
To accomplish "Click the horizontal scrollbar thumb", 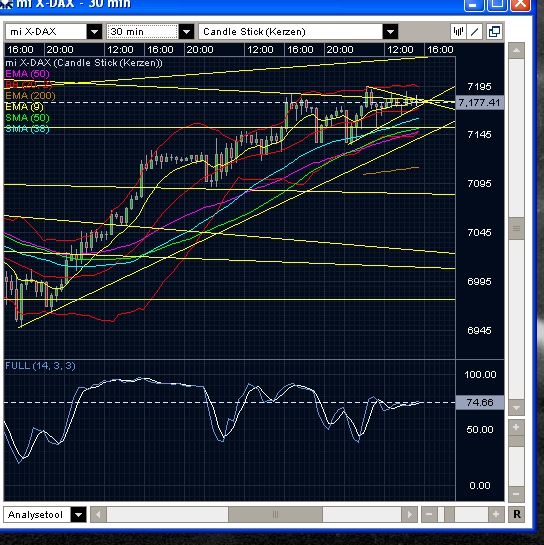I will click(275, 514).
